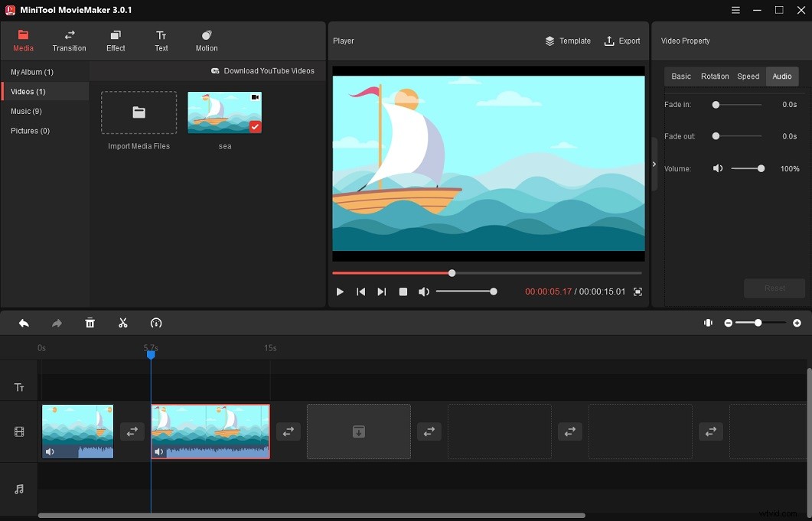Click the timeline zoom slider handle
The height and width of the screenshot is (521, 812).
757,323
